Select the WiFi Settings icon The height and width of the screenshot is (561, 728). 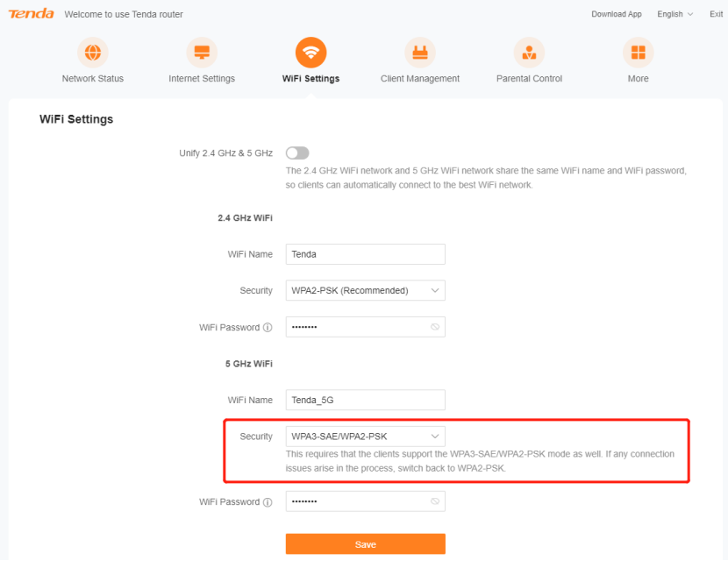(310, 53)
